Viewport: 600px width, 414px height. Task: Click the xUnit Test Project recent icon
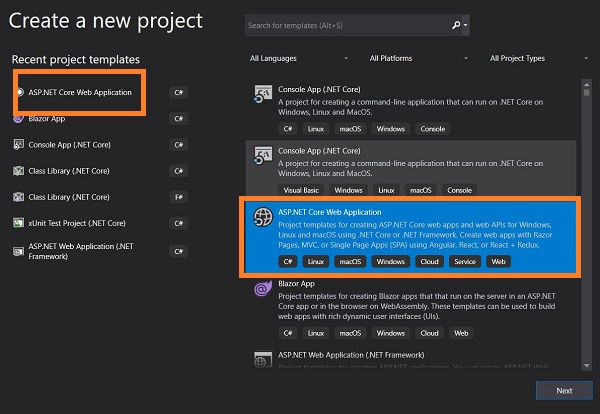click(18, 223)
